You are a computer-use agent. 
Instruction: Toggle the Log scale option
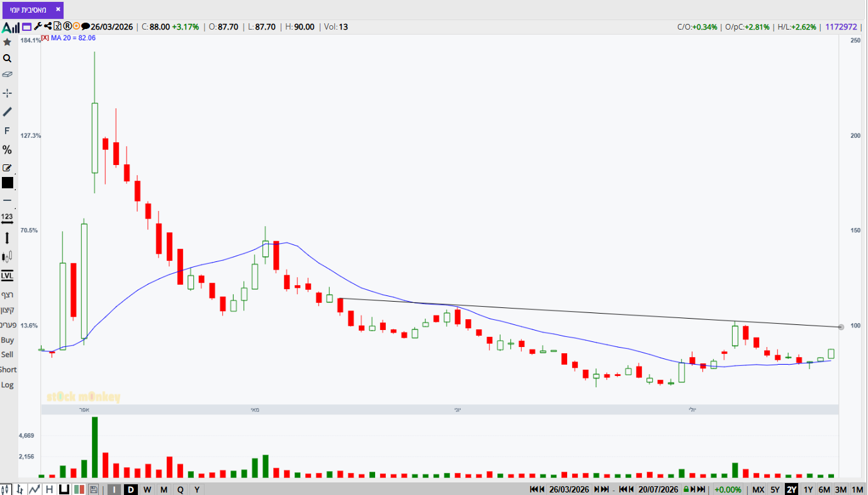[7, 385]
